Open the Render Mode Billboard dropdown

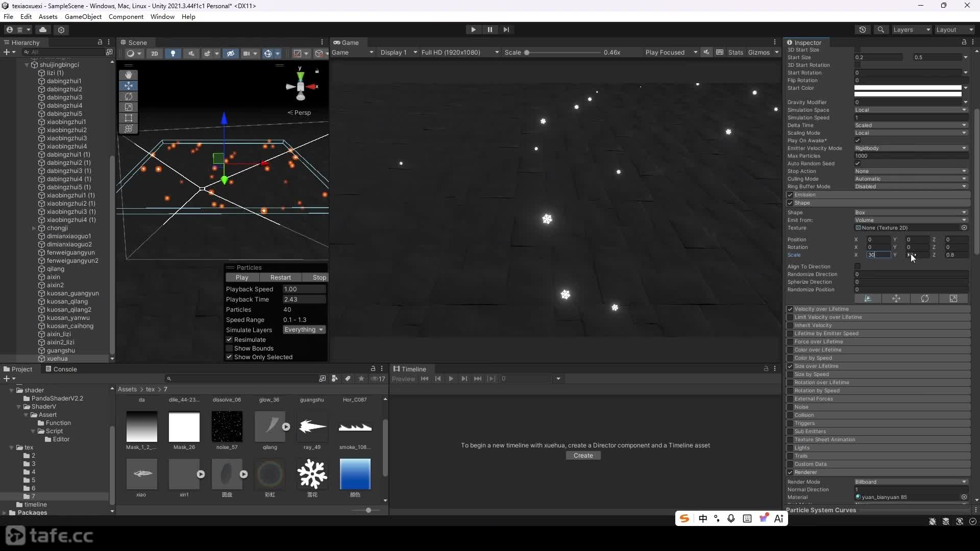click(x=911, y=482)
